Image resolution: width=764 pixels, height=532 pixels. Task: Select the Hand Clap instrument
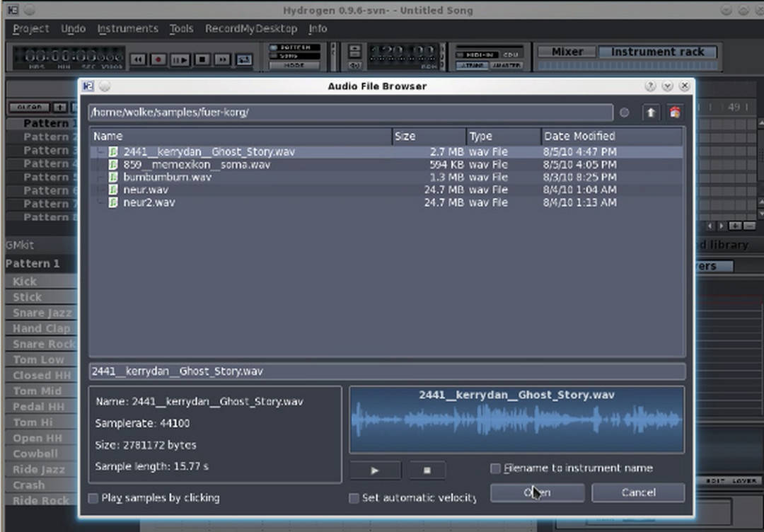(42, 329)
